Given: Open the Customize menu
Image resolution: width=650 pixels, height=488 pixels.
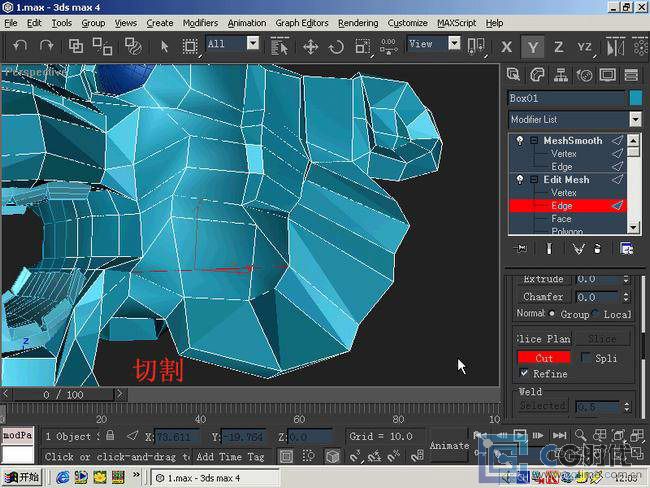Looking at the screenshot, I should [407, 23].
